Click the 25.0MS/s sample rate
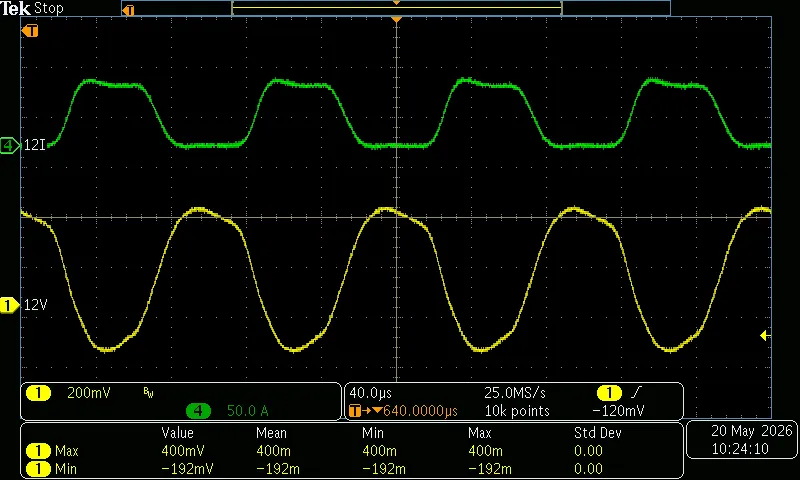Screen dimensions: 800x480 tap(515, 393)
